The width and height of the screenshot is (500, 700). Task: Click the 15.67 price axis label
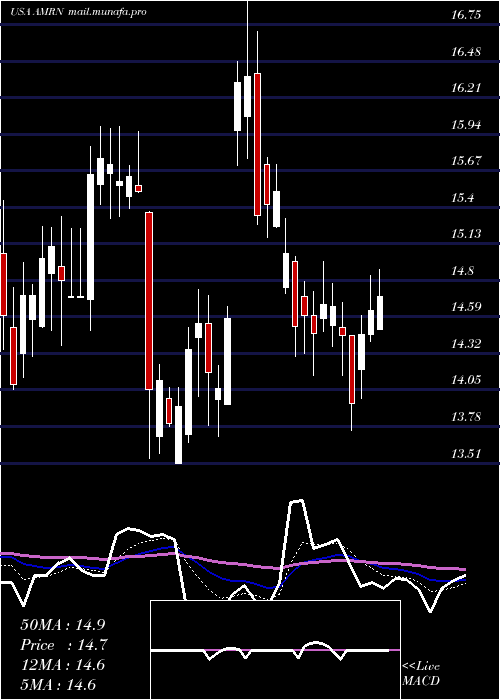pyautogui.click(x=466, y=160)
